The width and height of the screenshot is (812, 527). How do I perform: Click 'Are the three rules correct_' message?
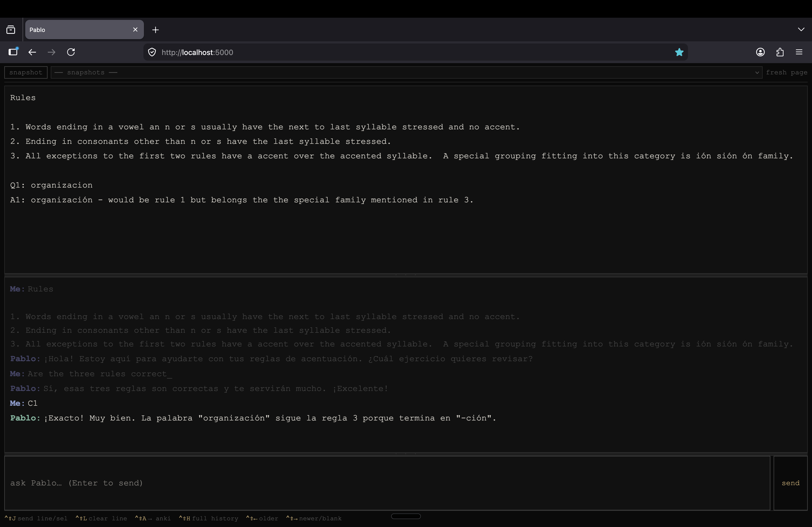tap(91, 374)
